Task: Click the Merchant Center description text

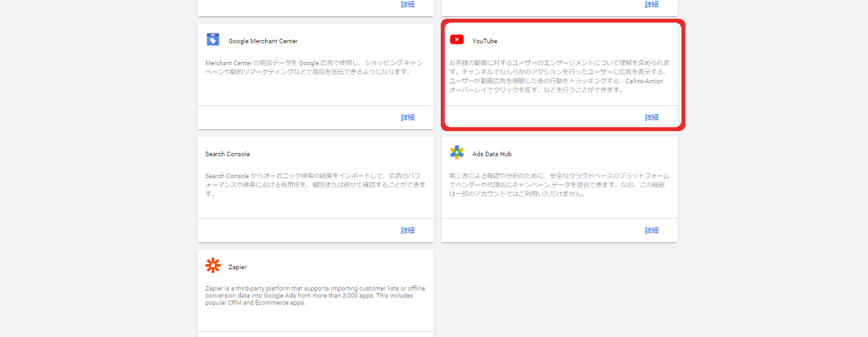Action: 314,67
